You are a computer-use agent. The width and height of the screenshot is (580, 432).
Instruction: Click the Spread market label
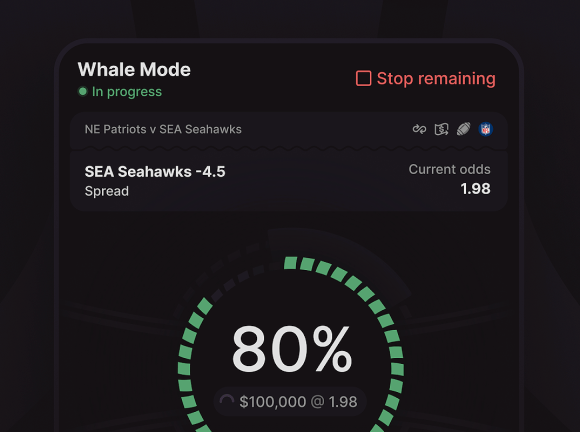tap(107, 191)
